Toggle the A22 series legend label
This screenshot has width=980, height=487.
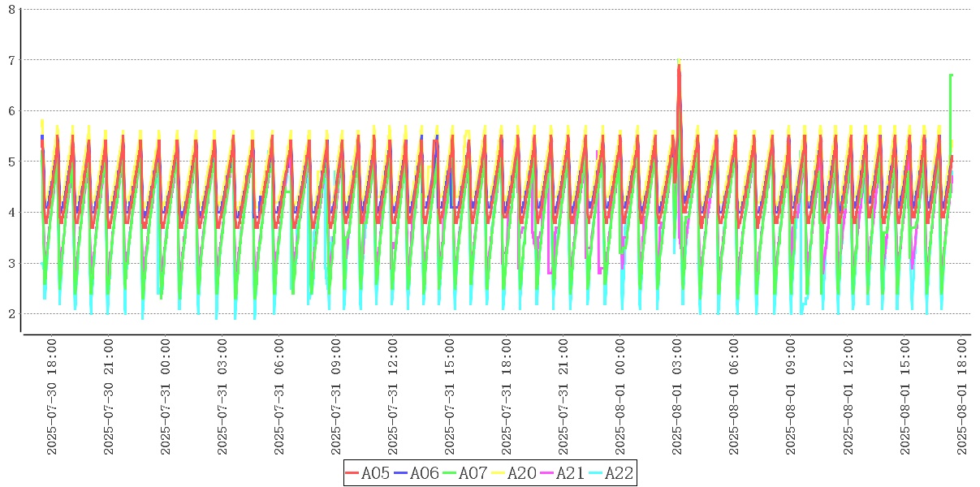[619, 473]
